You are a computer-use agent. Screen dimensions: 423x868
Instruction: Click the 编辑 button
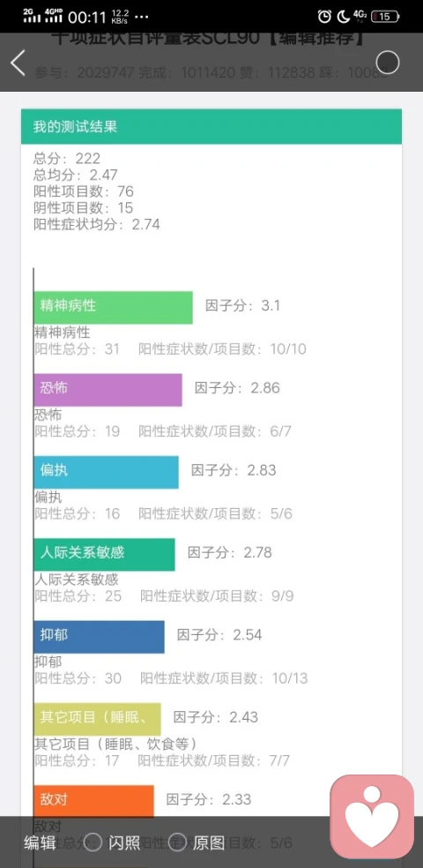[x=40, y=842]
